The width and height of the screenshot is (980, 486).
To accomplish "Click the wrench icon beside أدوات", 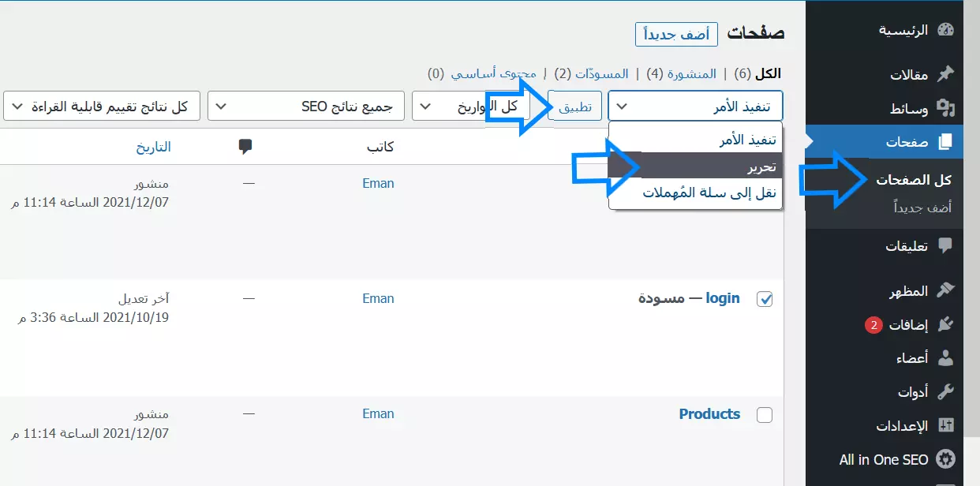I will (945, 392).
